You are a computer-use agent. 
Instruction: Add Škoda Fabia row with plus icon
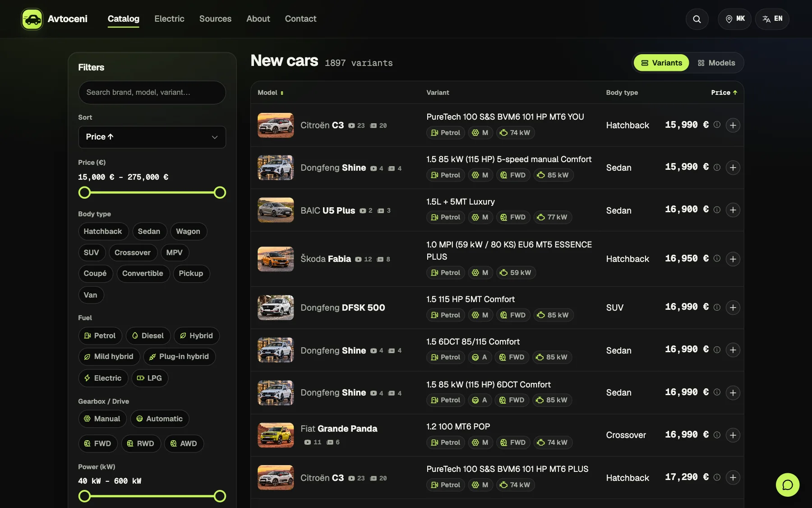point(733,259)
